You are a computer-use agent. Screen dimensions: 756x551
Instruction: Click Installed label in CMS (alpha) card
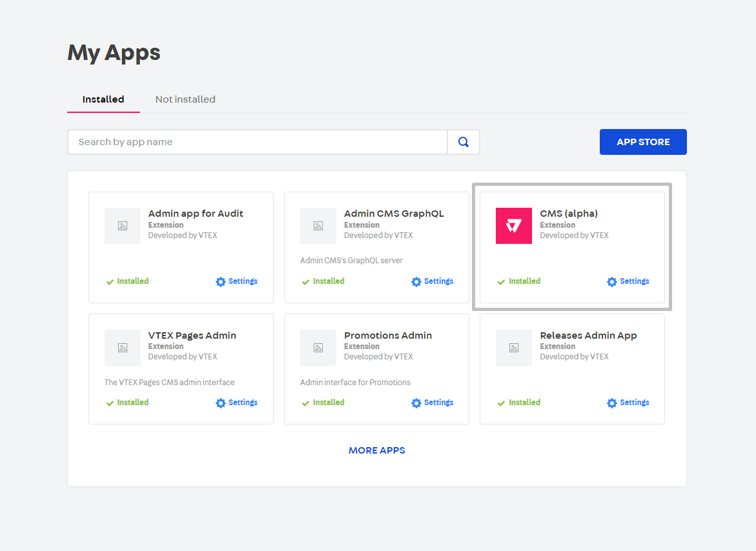coord(524,281)
